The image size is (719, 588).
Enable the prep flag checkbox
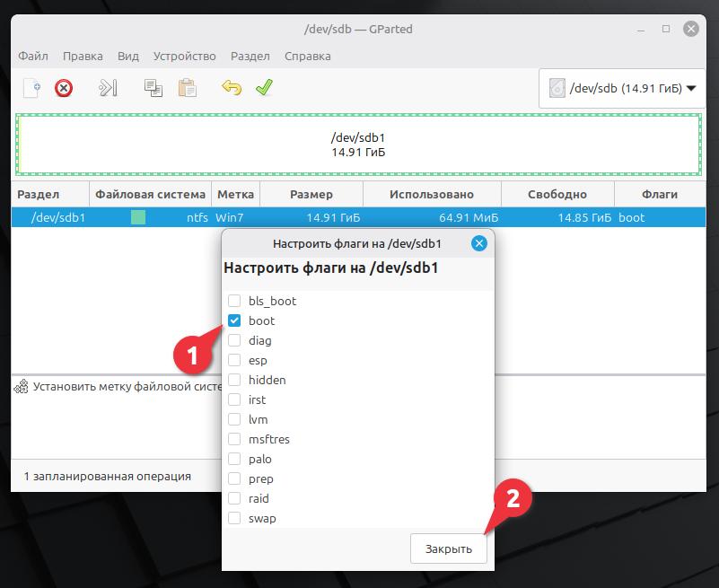(234, 478)
